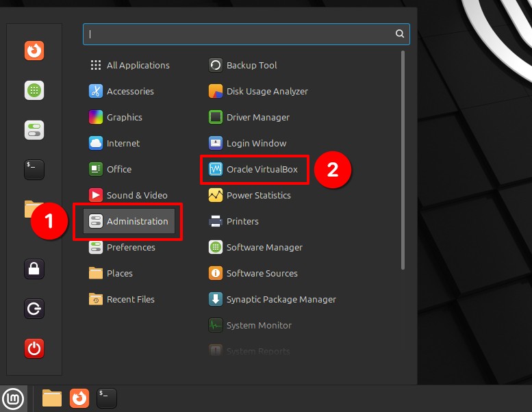Click the Lock Screen padlock icon
This screenshot has height=412, width=532.
34,269
